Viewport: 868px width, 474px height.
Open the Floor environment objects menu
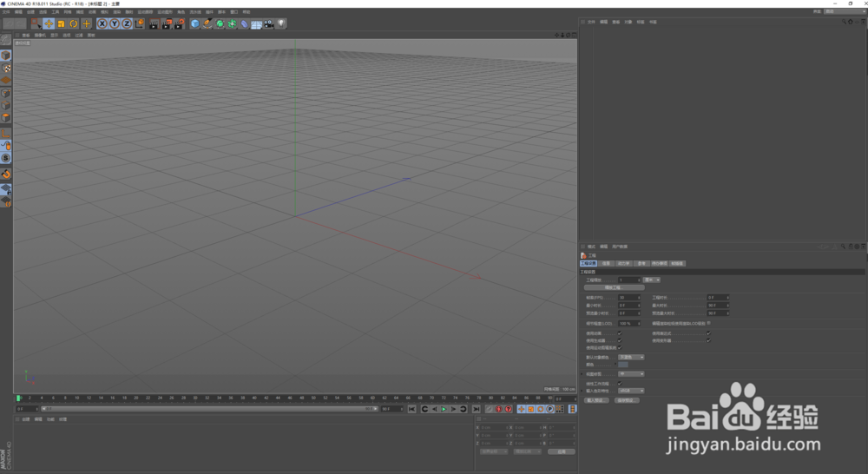tap(256, 23)
